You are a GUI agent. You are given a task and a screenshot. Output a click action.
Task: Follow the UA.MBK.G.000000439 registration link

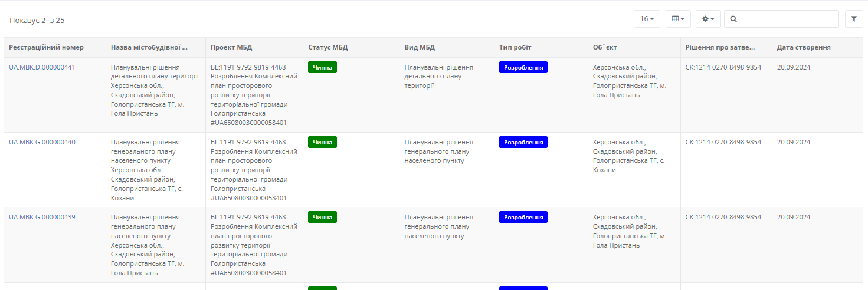(x=42, y=217)
